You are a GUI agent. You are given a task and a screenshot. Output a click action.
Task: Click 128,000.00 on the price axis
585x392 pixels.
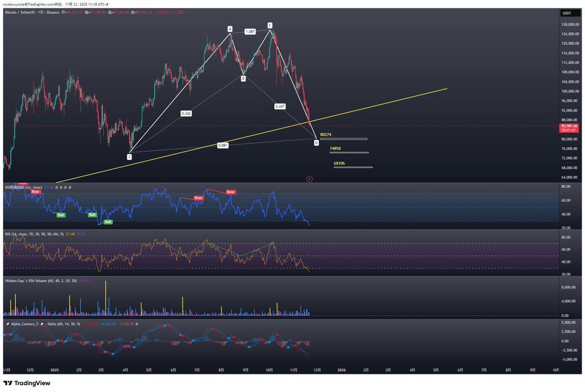point(569,24)
